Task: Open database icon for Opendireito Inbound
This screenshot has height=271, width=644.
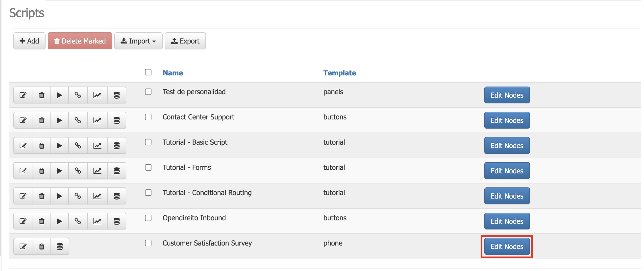Action: pyautogui.click(x=117, y=221)
